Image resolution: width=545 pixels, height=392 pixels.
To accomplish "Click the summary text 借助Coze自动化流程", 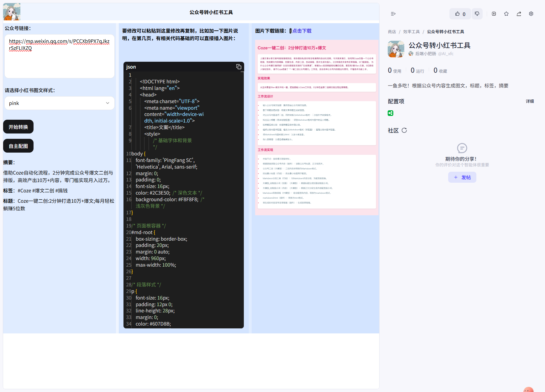I will 59,176.
